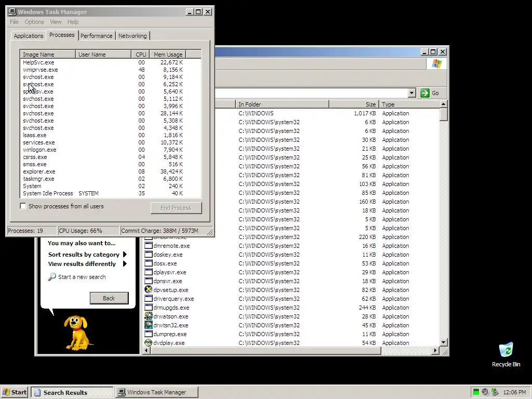Click the second system tray icon
The image size is (532, 399).
coord(485,392)
